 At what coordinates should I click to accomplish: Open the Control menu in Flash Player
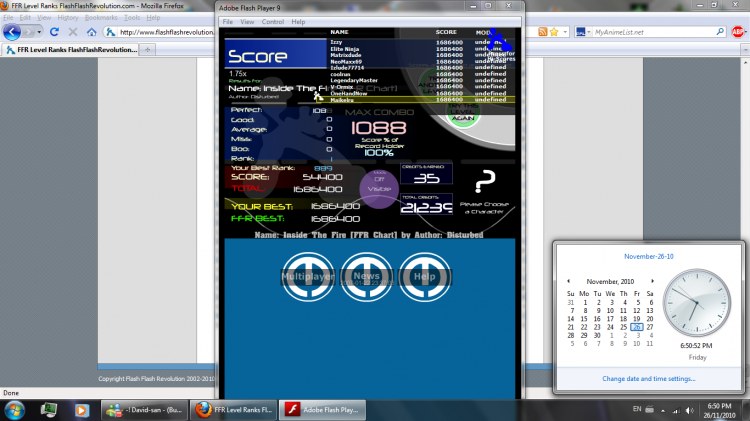click(273, 22)
